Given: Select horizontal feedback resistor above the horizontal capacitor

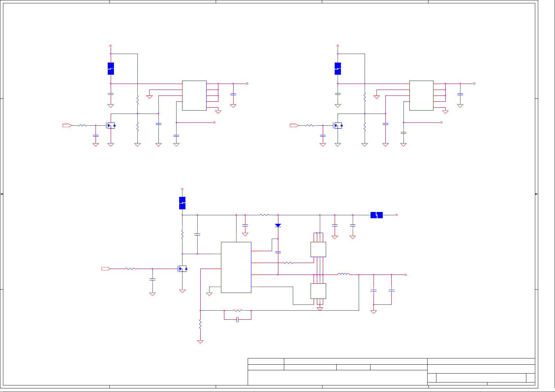Looking at the screenshot, I should [x=237, y=310].
